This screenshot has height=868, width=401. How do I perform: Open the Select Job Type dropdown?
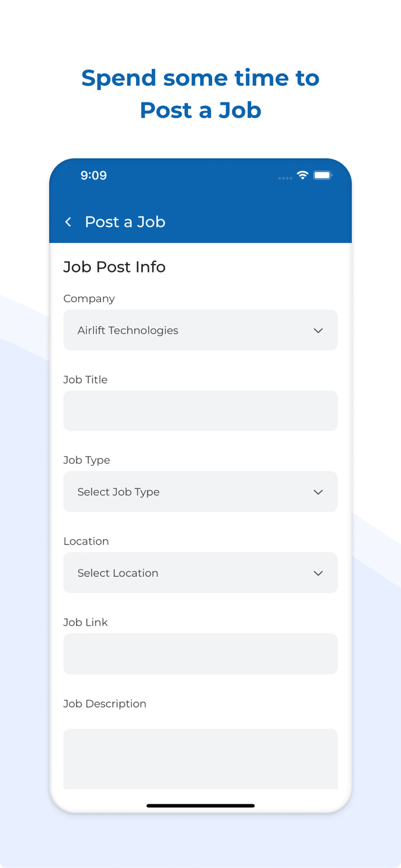click(200, 492)
